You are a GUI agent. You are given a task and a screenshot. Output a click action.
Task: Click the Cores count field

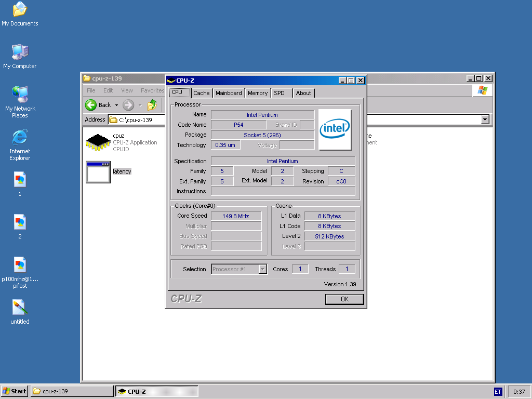[x=300, y=269]
